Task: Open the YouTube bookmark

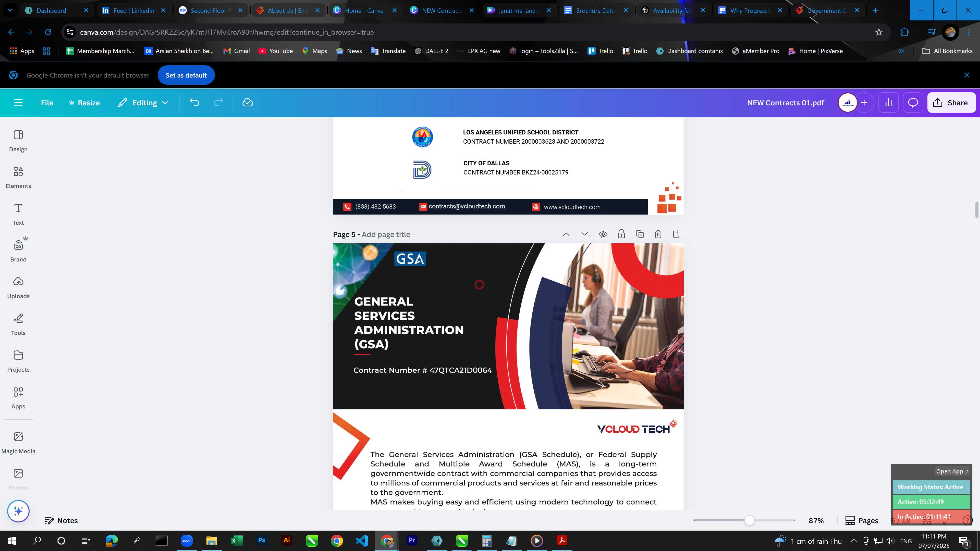Action: pos(275,51)
